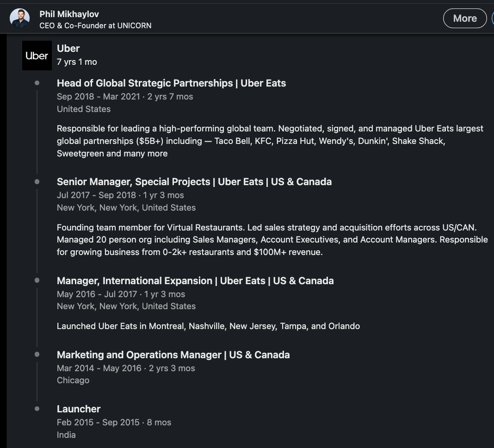
Task: Click the Taco Bell partnerships description paragraph
Action: tap(270, 141)
